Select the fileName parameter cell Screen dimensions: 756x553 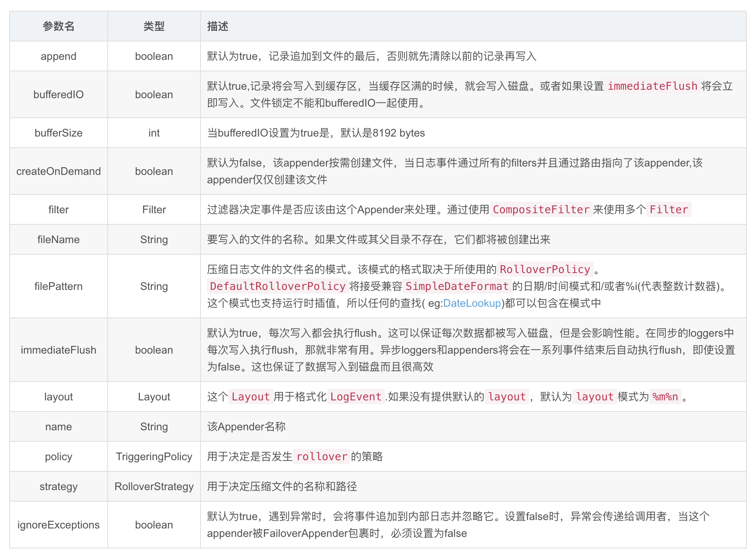pos(58,239)
